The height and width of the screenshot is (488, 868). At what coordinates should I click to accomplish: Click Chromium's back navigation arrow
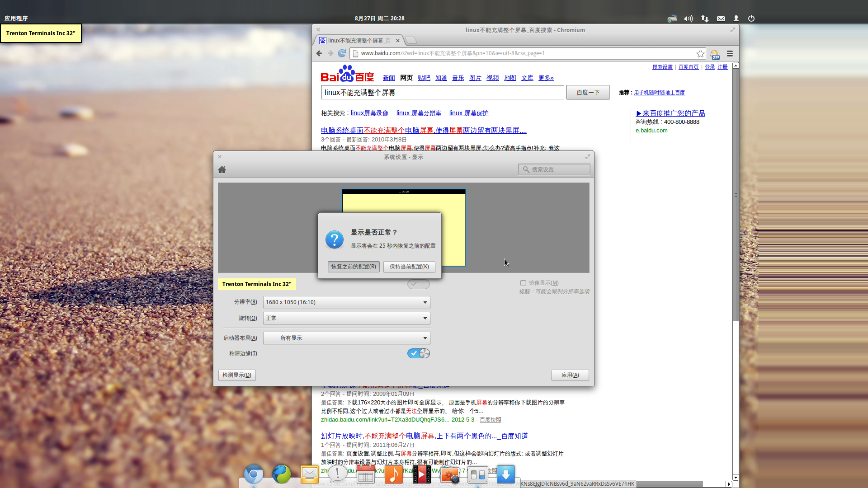(x=319, y=53)
